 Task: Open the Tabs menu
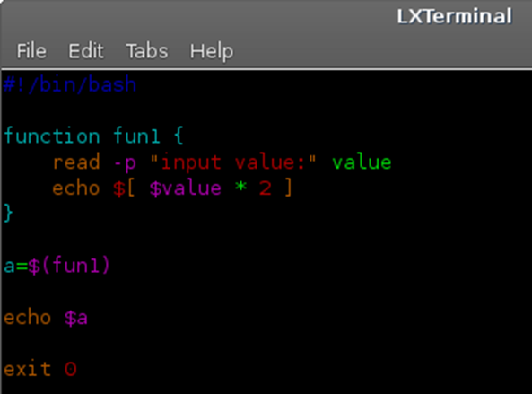[147, 51]
